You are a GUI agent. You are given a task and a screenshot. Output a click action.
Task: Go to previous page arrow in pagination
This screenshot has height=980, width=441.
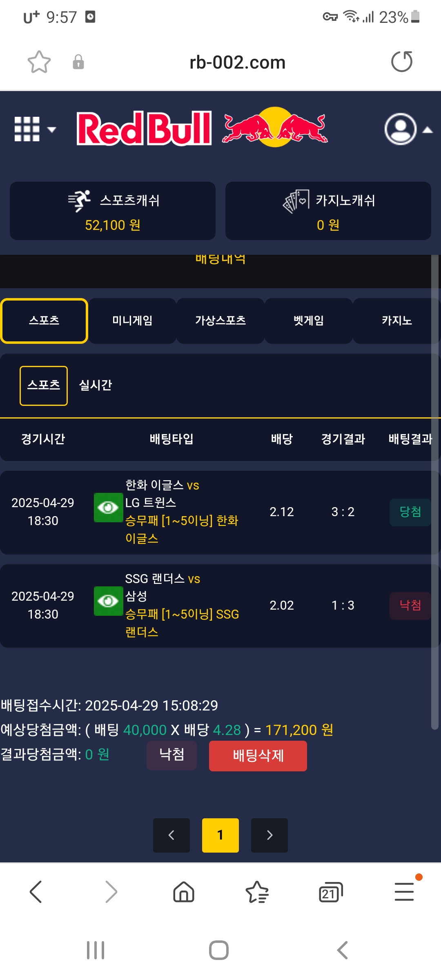pyautogui.click(x=171, y=835)
